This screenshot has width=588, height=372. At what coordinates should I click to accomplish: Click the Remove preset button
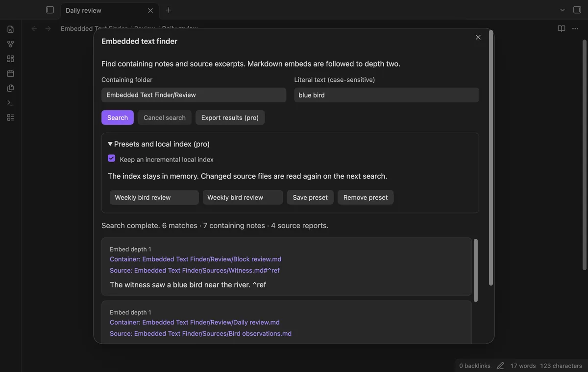coord(366,197)
